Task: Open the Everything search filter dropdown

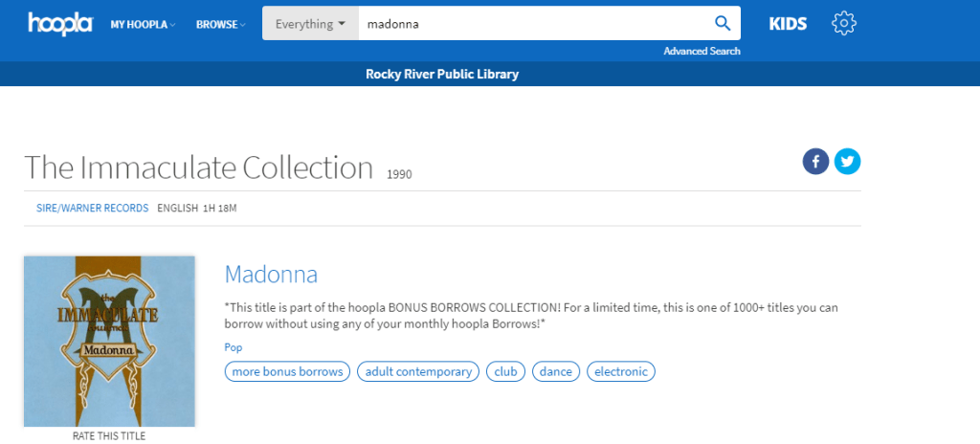Action: pyautogui.click(x=310, y=24)
